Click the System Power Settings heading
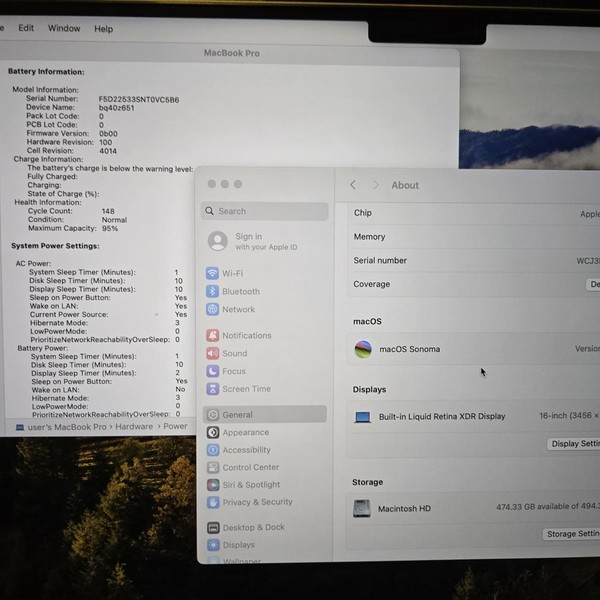This screenshot has width=600, height=600. pyautogui.click(x=55, y=246)
